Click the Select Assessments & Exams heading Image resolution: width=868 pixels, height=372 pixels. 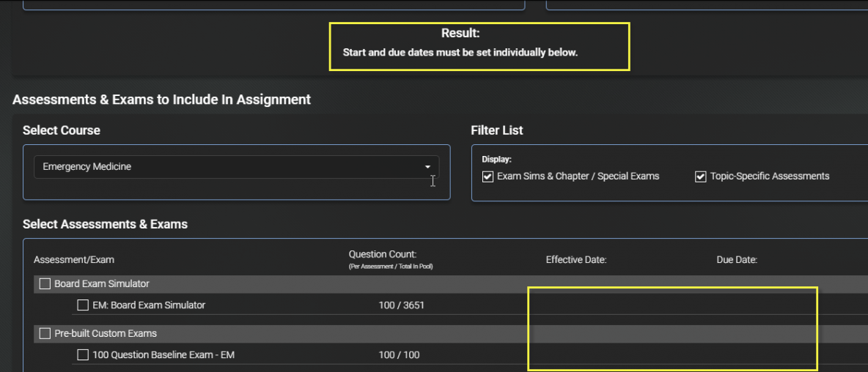point(105,224)
